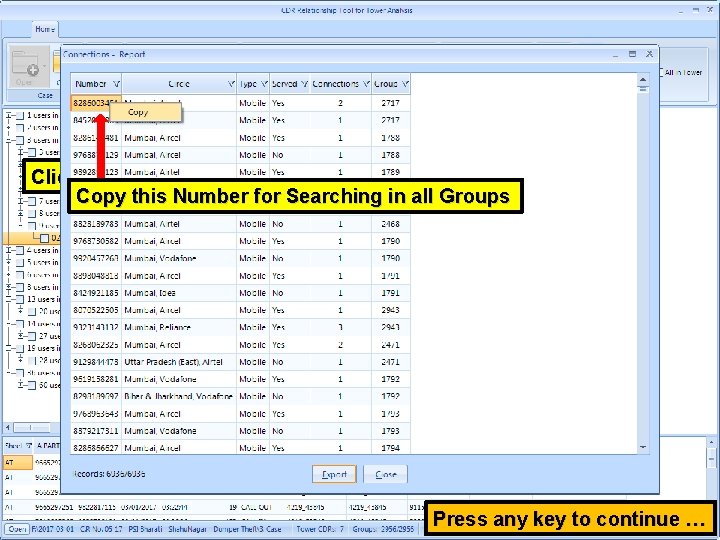The width and height of the screenshot is (720, 540).
Task: Select number cell 8879217311
Action: tap(96, 431)
